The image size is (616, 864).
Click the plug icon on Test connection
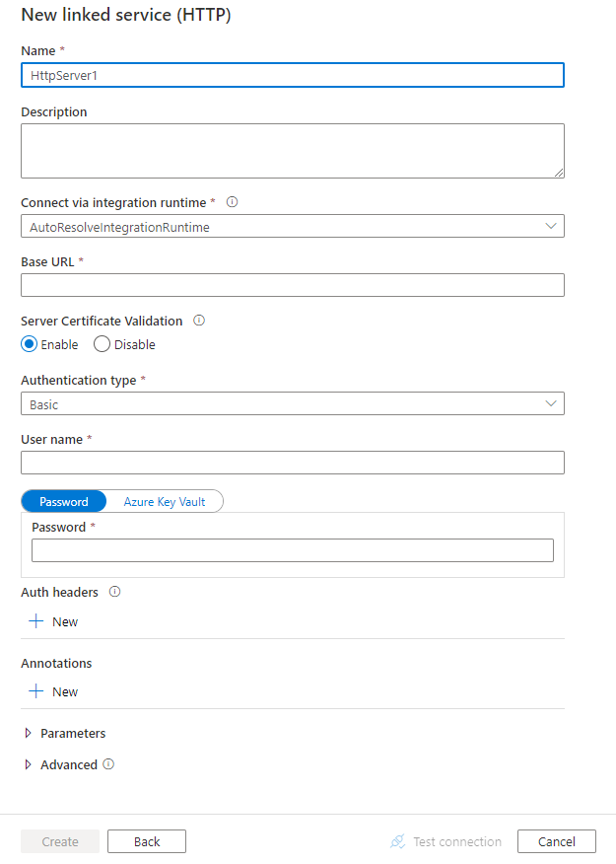coord(397,841)
